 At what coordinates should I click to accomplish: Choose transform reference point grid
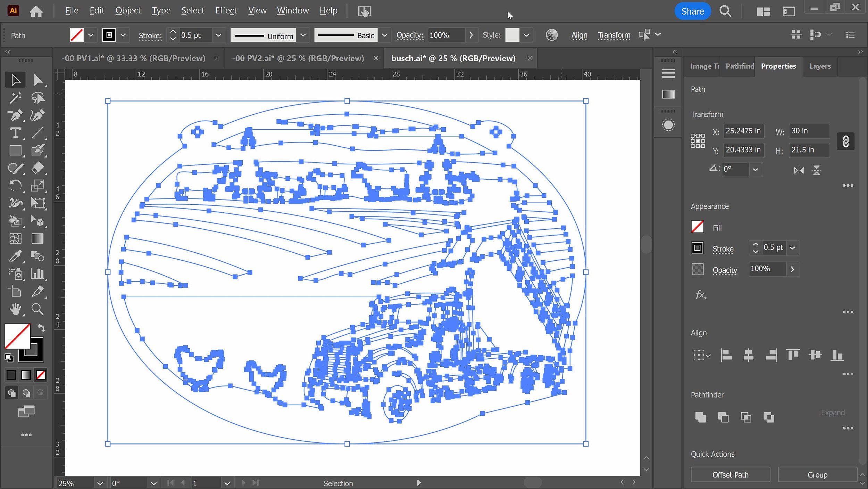click(x=698, y=141)
